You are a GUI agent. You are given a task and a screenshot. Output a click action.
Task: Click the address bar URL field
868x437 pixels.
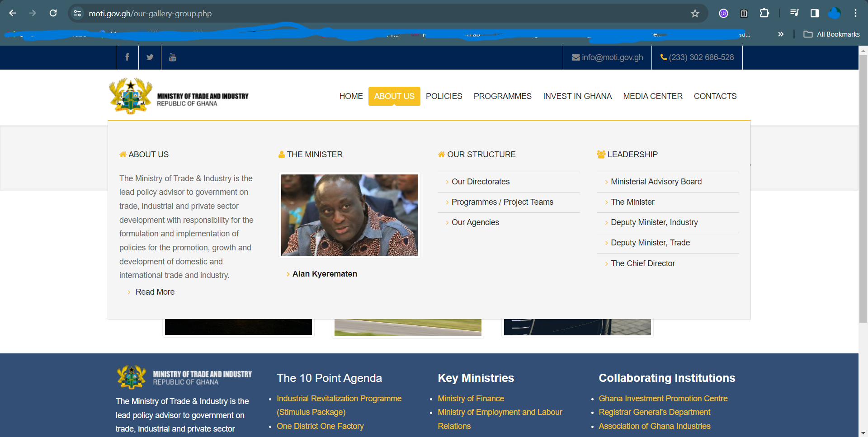(362, 14)
